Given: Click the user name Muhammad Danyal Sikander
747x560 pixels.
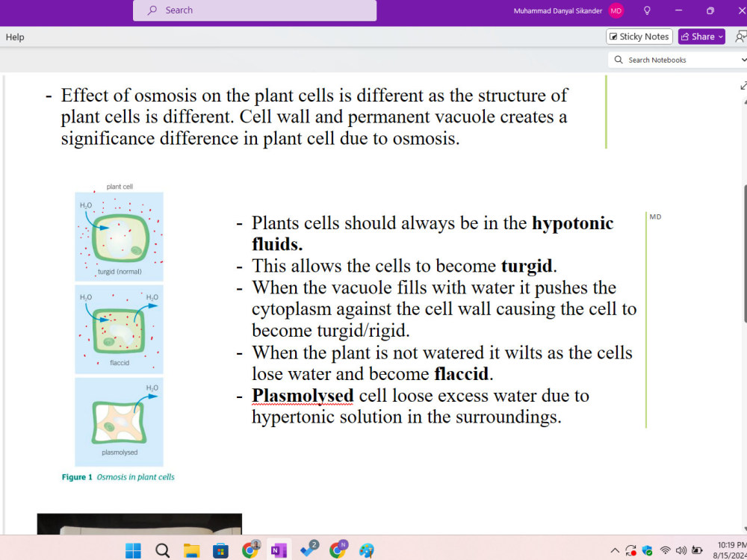Looking at the screenshot, I should (x=558, y=10).
